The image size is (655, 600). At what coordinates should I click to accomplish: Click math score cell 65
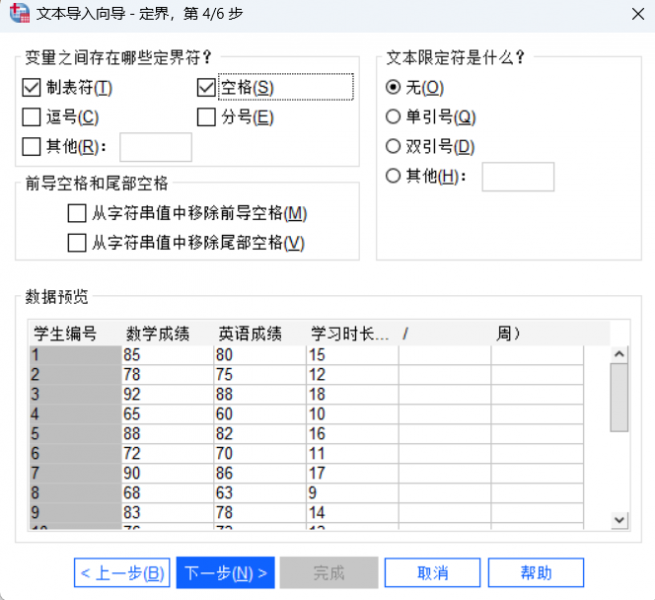tap(168, 414)
